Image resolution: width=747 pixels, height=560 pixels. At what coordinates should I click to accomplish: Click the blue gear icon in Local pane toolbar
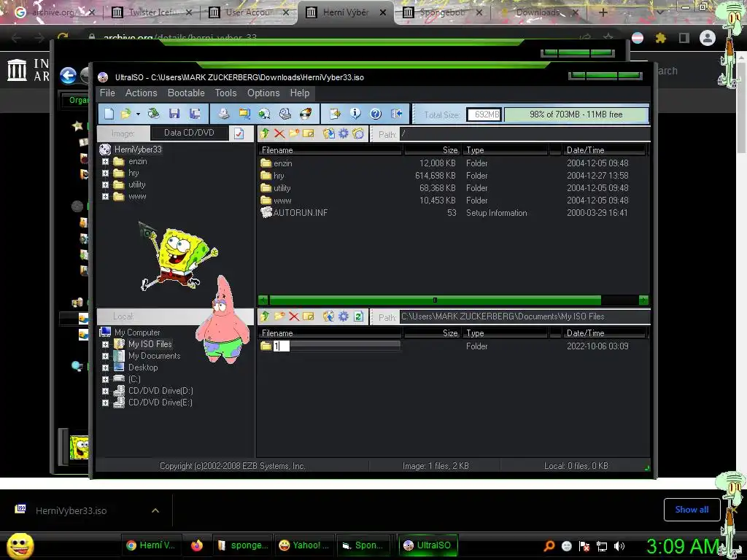tap(343, 316)
